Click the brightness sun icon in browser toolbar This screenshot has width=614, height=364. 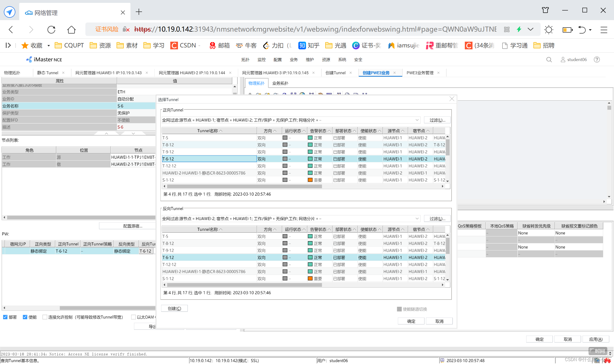click(549, 30)
